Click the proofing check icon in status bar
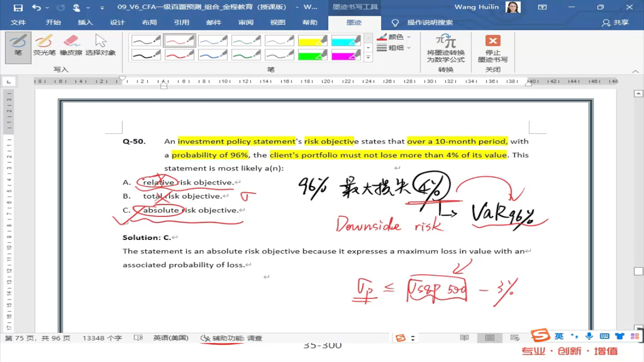 (138, 338)
